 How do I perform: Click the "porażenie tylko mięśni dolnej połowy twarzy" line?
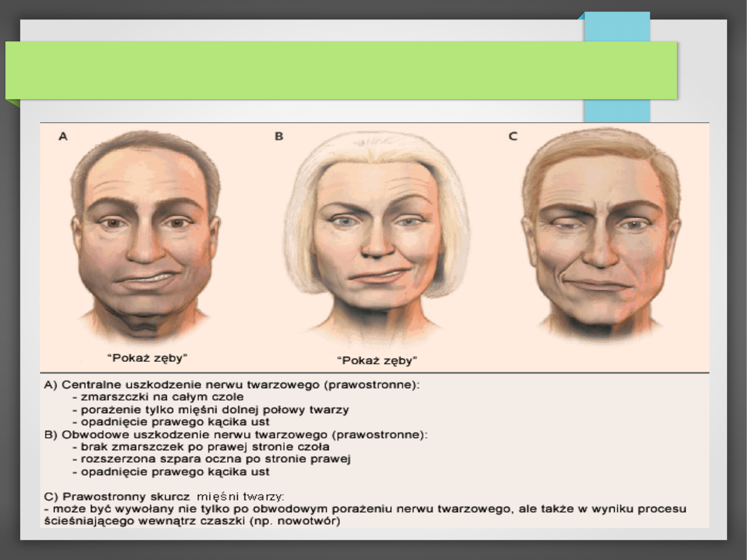(x=211, y=409)
